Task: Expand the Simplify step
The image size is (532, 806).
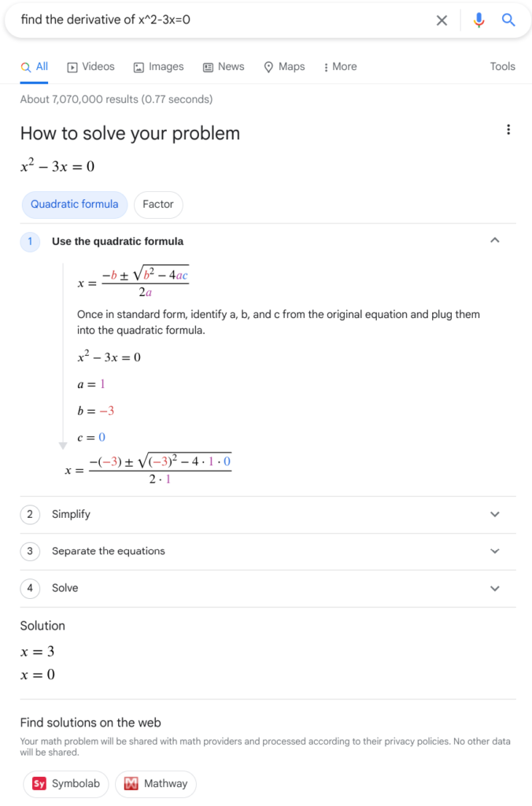Action: click(494, 515)
